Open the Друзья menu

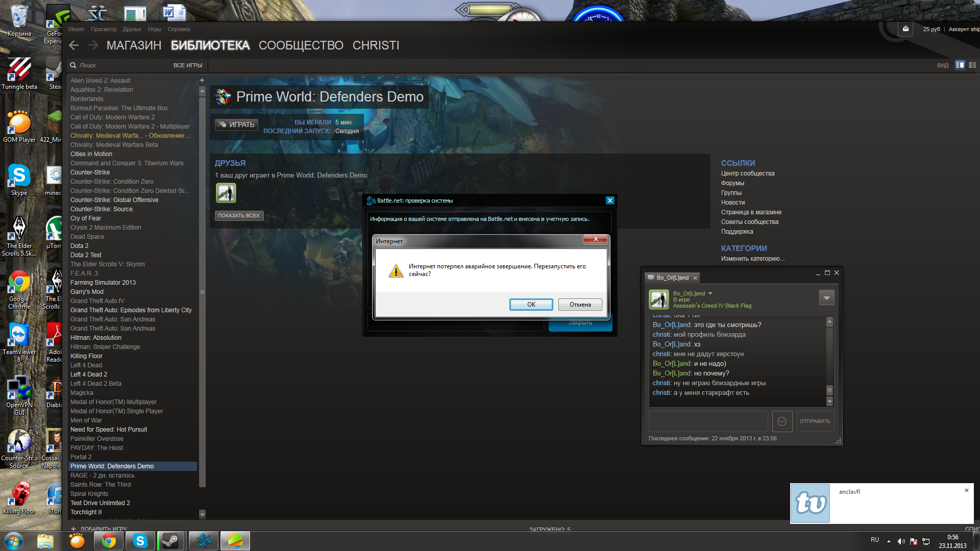pos(132,29)
